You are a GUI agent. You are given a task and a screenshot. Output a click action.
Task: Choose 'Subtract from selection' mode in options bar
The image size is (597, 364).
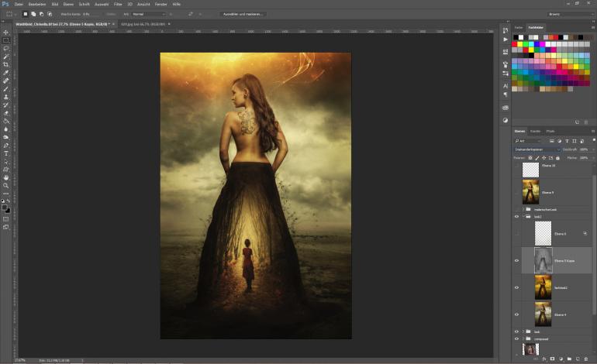pos(42,14)
